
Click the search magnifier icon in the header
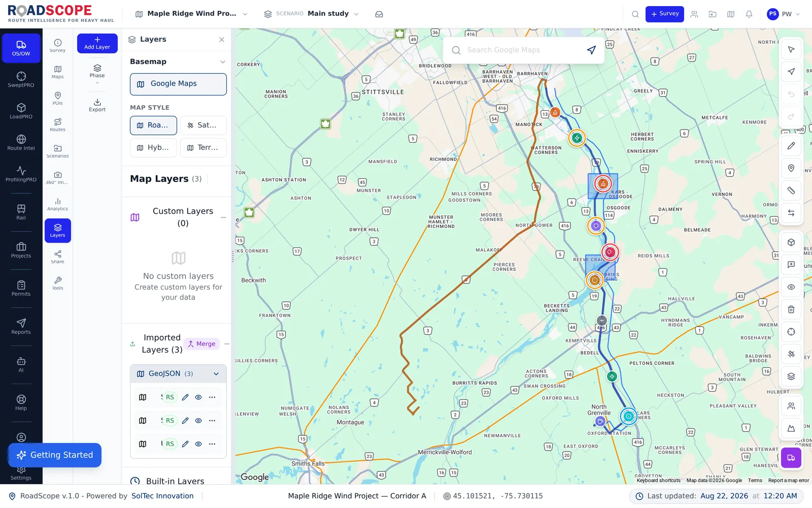(x=635, y=14)
